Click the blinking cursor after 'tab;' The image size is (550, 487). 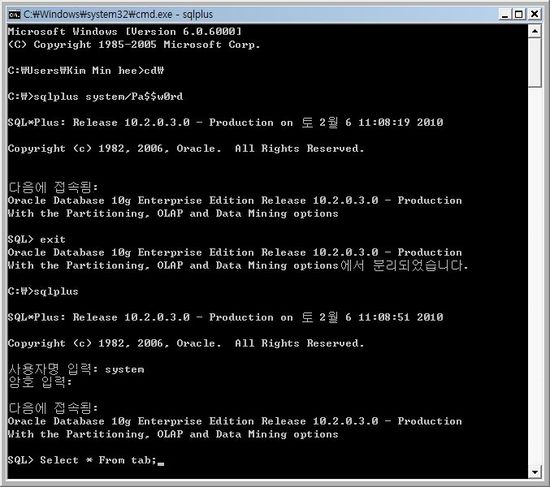tap(161, 463)
